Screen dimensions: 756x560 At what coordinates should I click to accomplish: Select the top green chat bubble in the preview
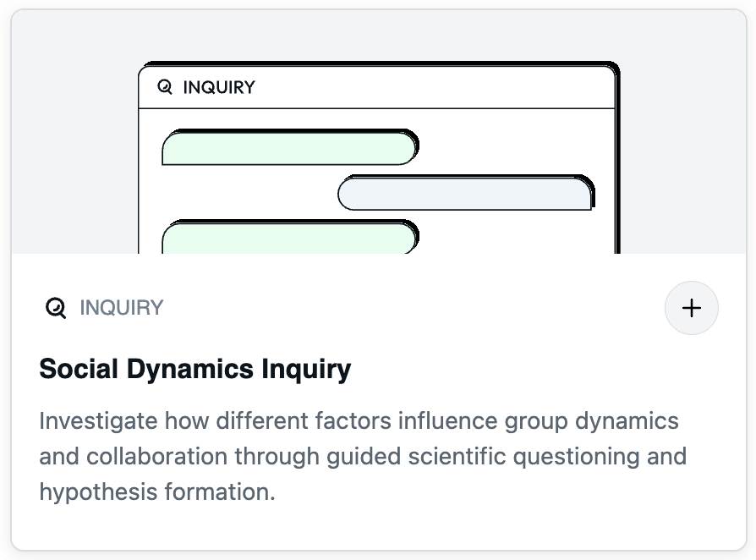coord(290,147)
